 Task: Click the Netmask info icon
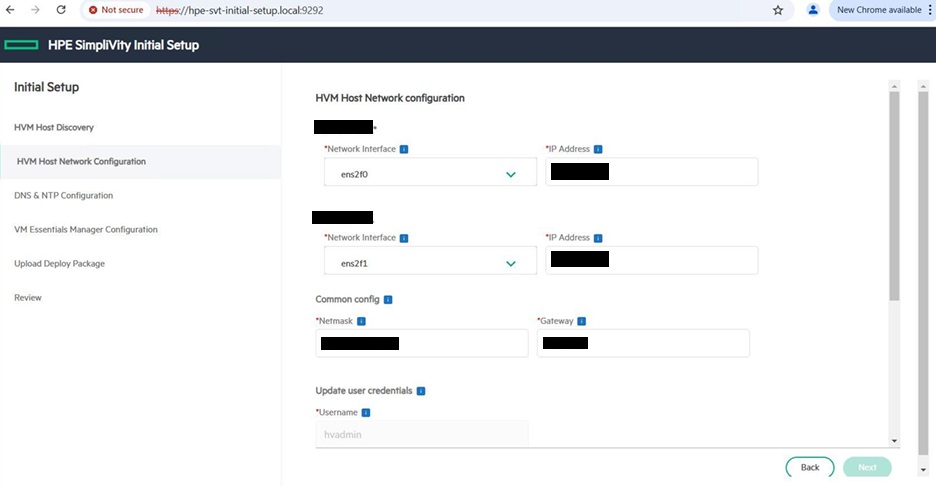[x=361, y=321]
